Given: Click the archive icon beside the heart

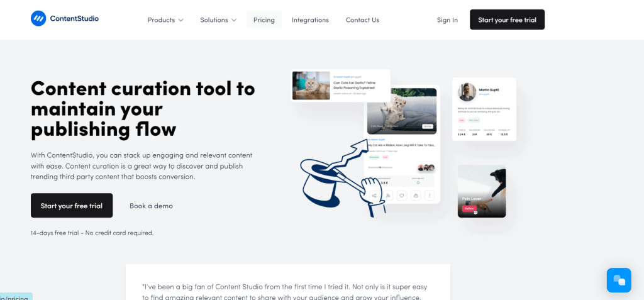Looking at the screenshot, I should click(x=416, y=196).
